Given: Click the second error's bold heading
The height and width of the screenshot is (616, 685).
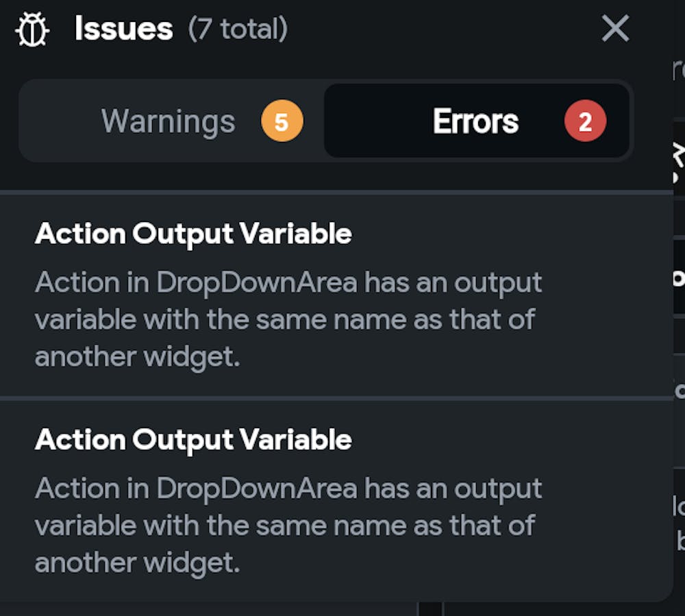Looking at the screenshot, I should [x=194, y=439].
